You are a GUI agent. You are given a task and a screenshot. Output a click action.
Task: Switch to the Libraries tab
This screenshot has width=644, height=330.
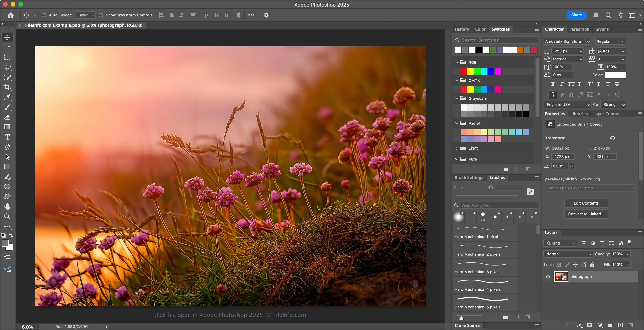tap(579, 114)
